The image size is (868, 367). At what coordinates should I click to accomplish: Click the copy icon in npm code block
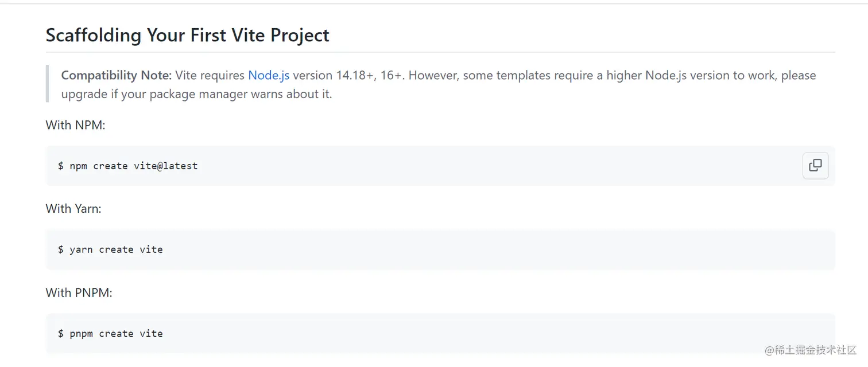tap(815, 166)
